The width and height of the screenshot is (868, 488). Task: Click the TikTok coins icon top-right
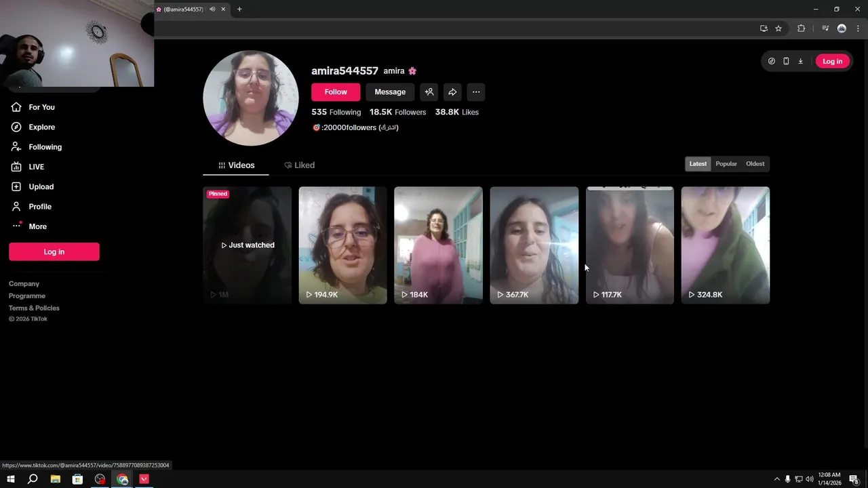click(x=772, y=61)
